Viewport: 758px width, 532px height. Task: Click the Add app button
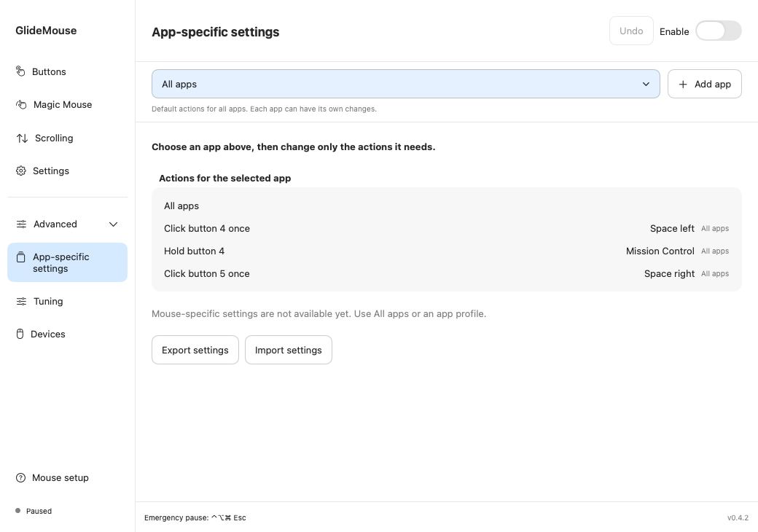(704, 84)
